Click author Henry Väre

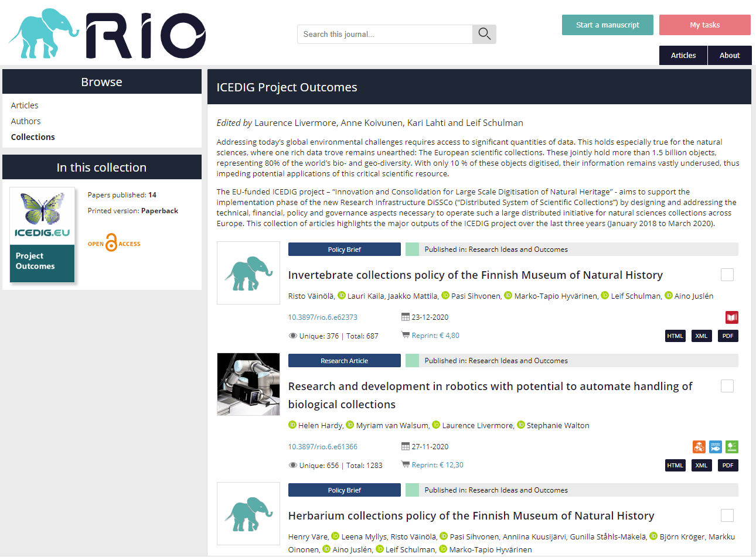point(308,537)
